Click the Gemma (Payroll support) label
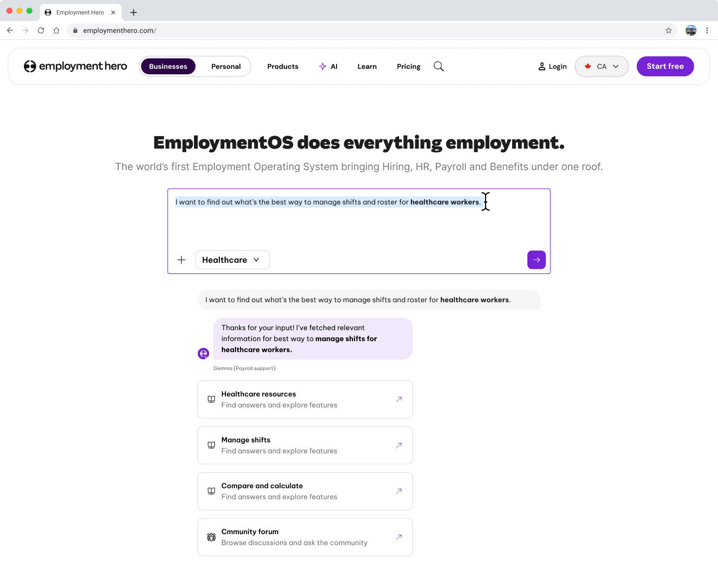 pyautogui.click(x=244, y=368)
